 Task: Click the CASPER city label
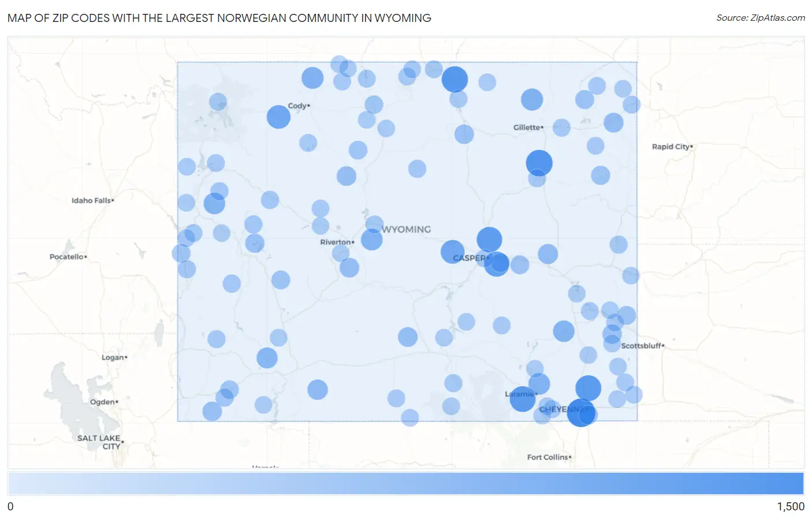pyautogui.click(x=470, y=258)
